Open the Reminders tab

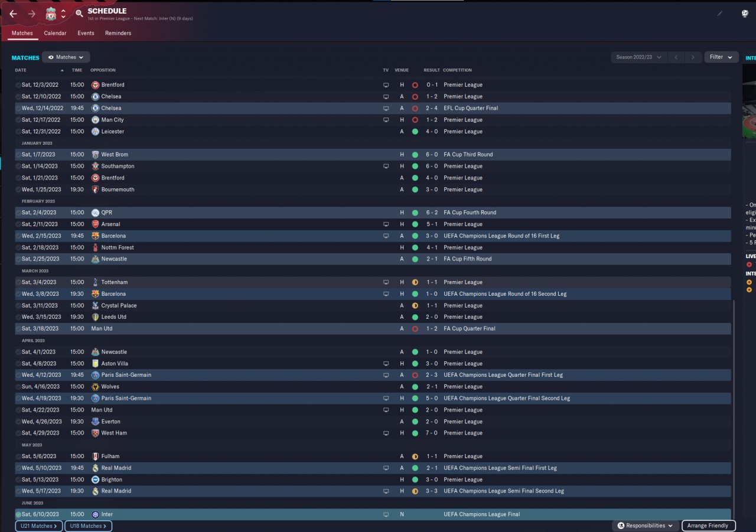click(x=118, y=33)
